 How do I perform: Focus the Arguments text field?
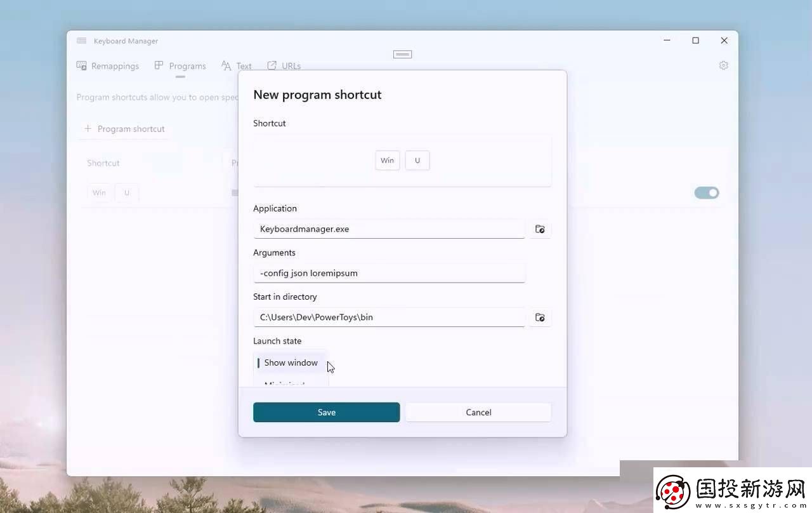tap(389, 274)
